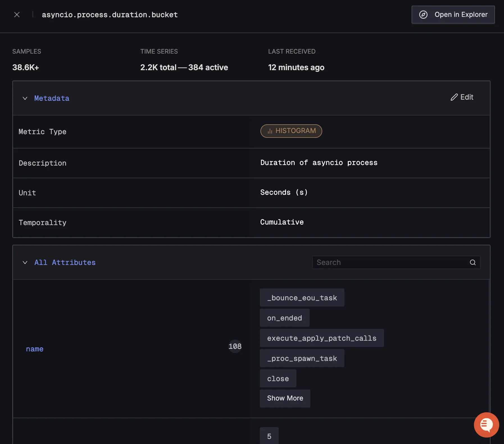Select the _bounce_eou_task attribute chip
This screenshot has width=504, height=444.
point(302,297)
